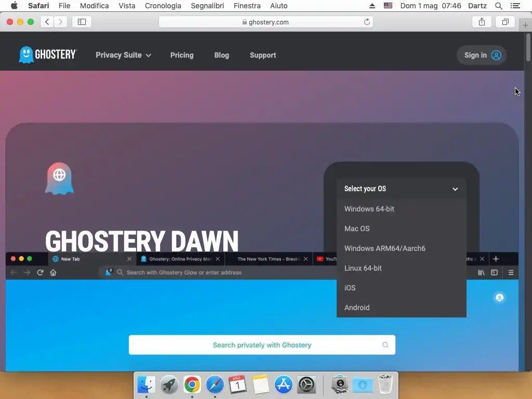Click the page vertical scrollbar
Screen dimensions: 532x399
coord(528,47)
